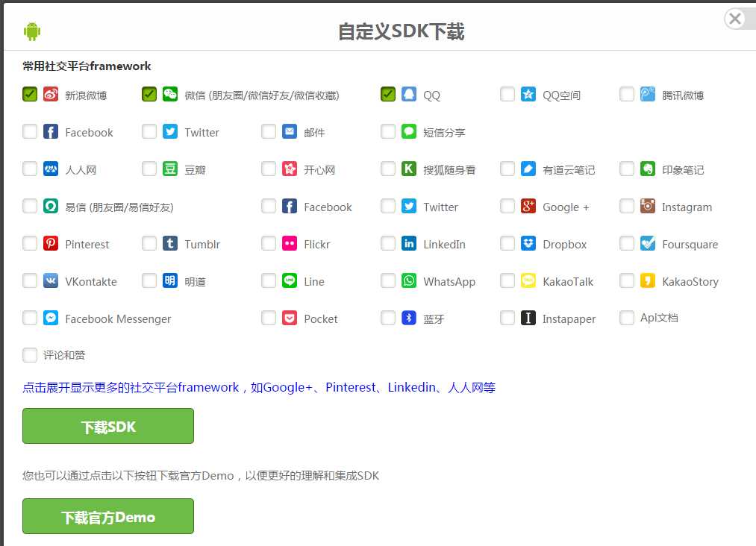Click the Evernote 印象笔记 icon
756x546 pixels.
click(648, 169)
